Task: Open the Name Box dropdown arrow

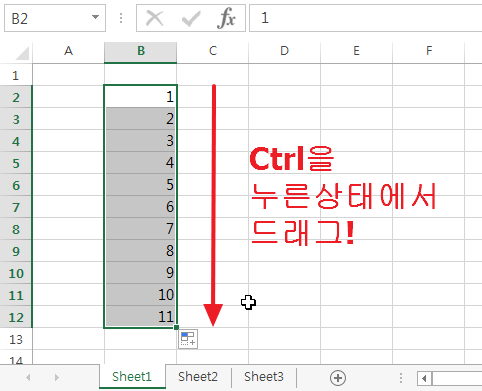Action: pos(96,17)
